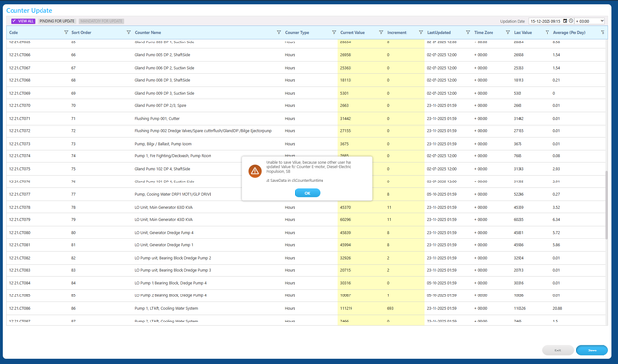This screenshot has height=364, width=618.
Task: Click LO Unit, Generator Dredge Pump 1
Action: click(164, 245)
